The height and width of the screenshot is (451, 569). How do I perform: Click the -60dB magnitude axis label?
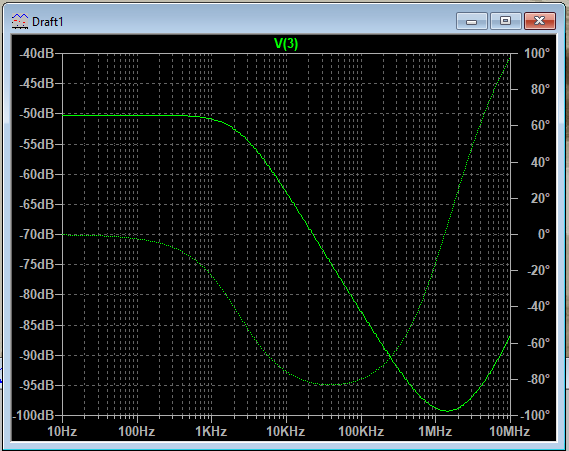click(x=36, y=174)
